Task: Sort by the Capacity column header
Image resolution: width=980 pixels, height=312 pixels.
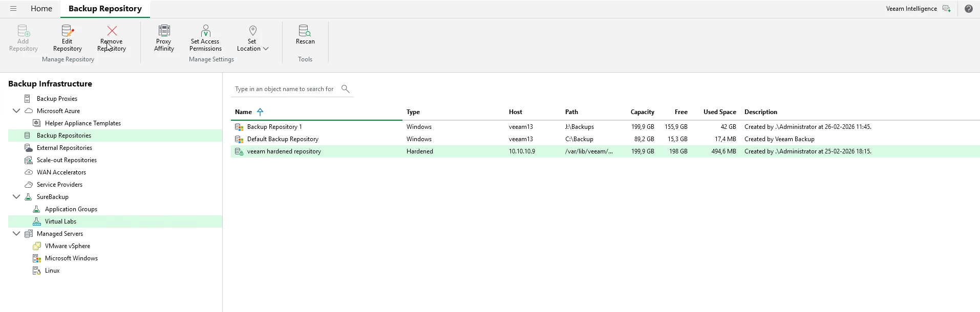Action: click(x=642, y=112)
